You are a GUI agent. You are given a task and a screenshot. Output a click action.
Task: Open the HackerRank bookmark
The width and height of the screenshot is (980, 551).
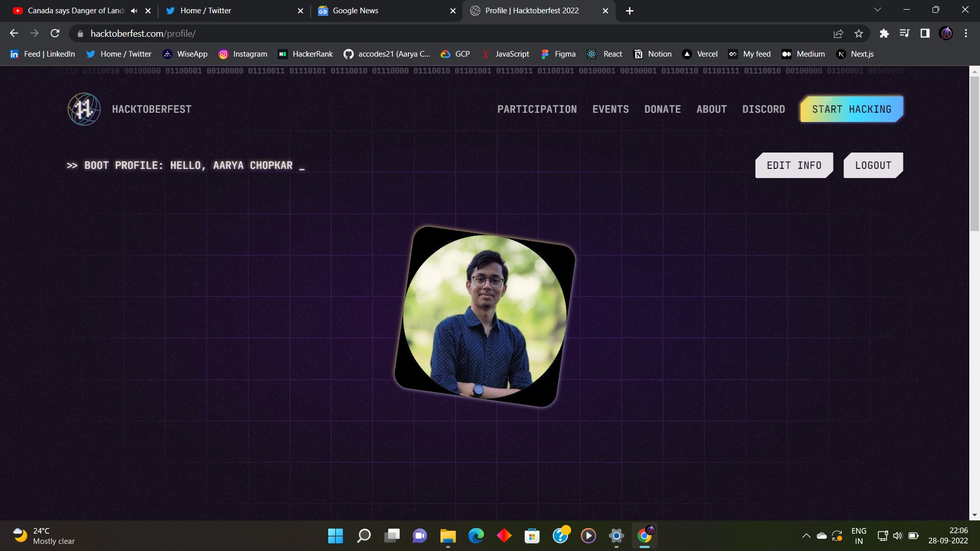[x=305, y=54]
